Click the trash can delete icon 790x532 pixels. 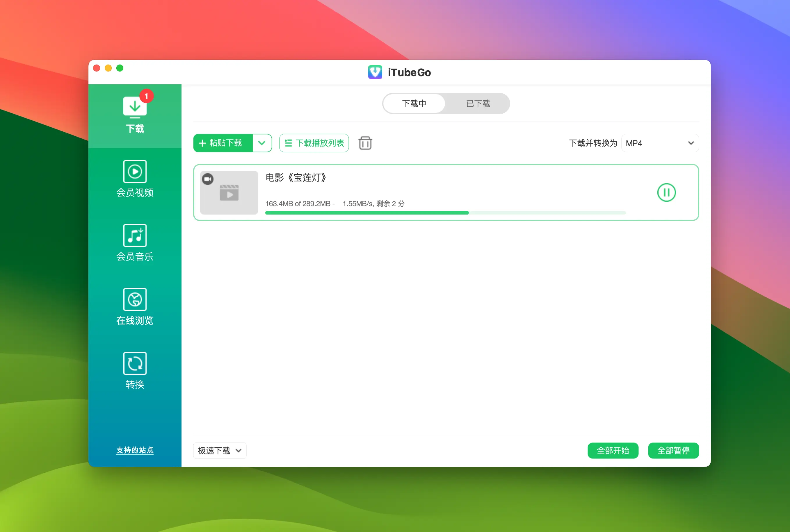[x=365, y=143]
